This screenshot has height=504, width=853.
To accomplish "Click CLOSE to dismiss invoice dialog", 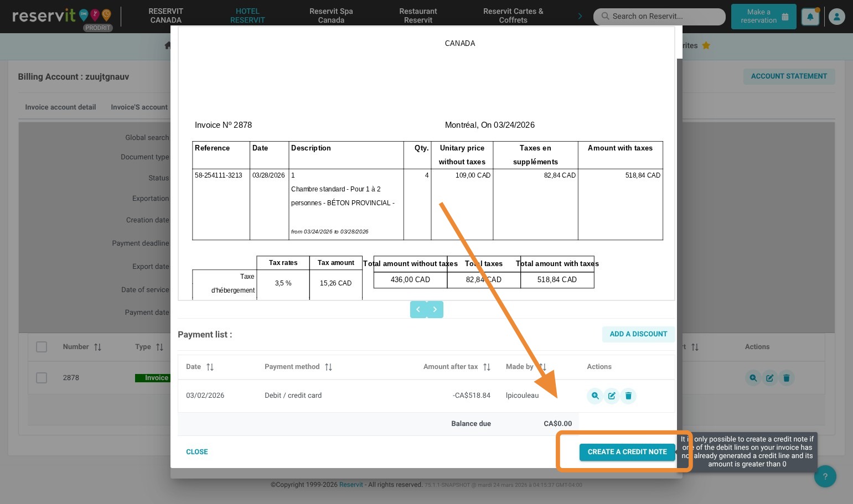I will 197,452.
